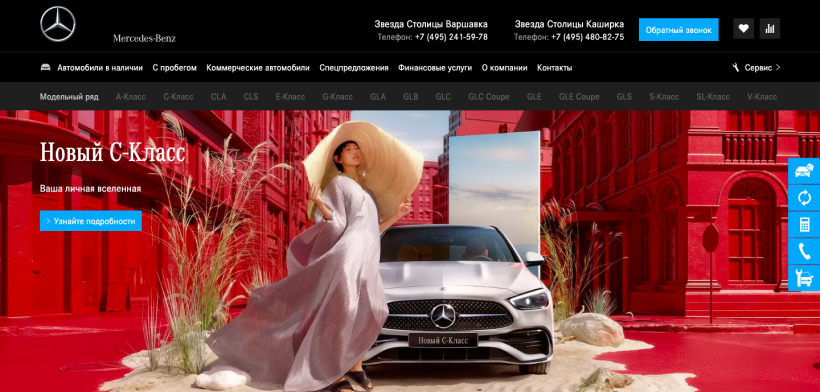Image resolution: width=820 pixels, height=392 pixels.
Task: Select the SL-Класс model tab
Action: [713, 97]
